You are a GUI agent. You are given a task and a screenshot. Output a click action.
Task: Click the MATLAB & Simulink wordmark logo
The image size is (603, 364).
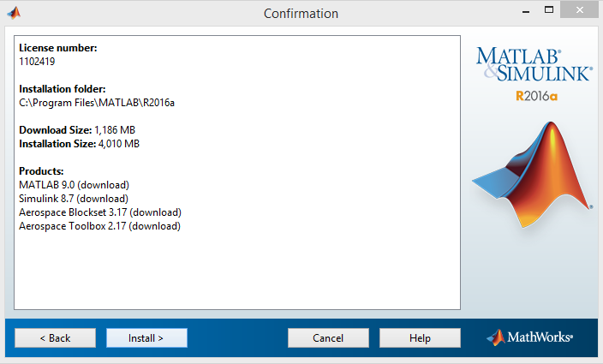click(532, 65)
